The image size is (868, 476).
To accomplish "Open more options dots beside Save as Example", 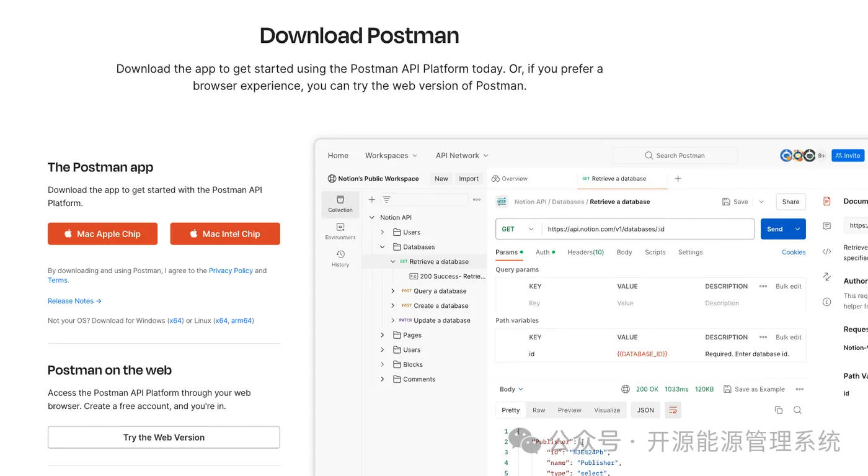I will point(800,389).
